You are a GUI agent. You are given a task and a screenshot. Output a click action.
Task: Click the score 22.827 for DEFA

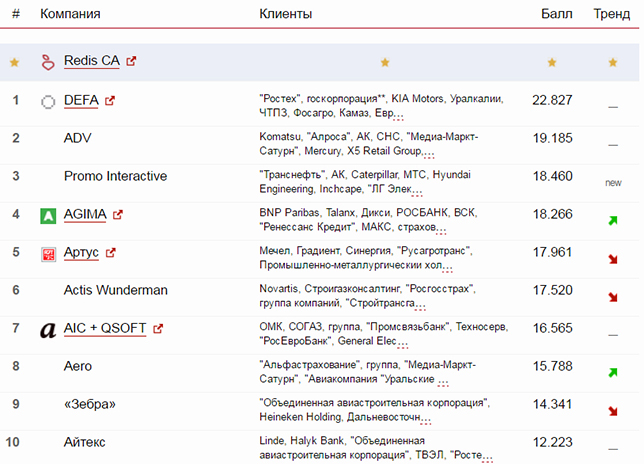552,100
